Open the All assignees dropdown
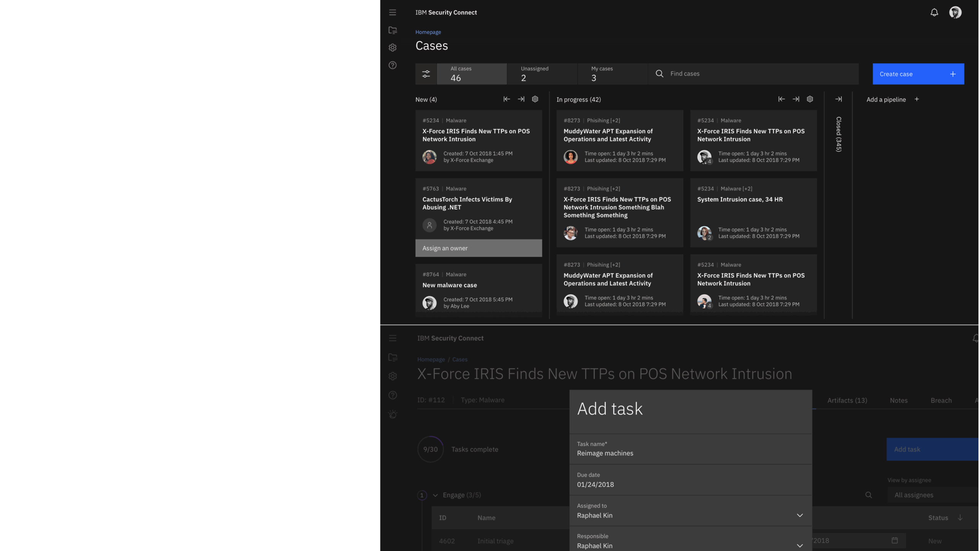This screenshot has width=980, height=551. coord(933,495)
